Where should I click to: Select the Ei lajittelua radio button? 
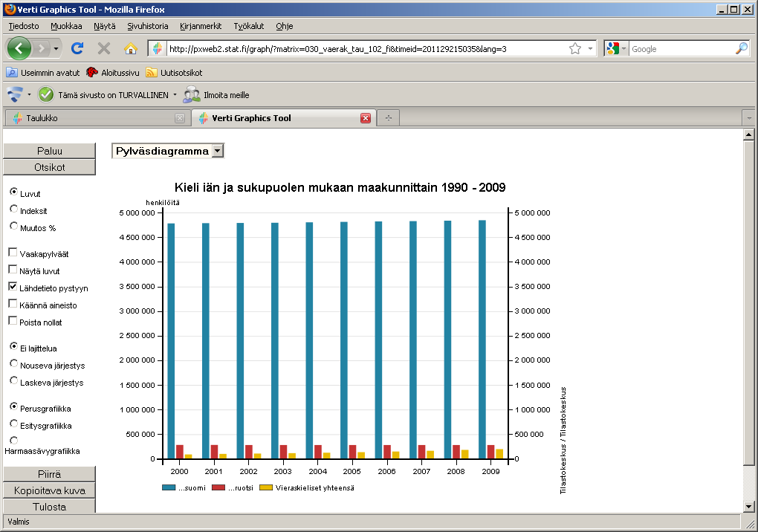(x=13, y=346)
